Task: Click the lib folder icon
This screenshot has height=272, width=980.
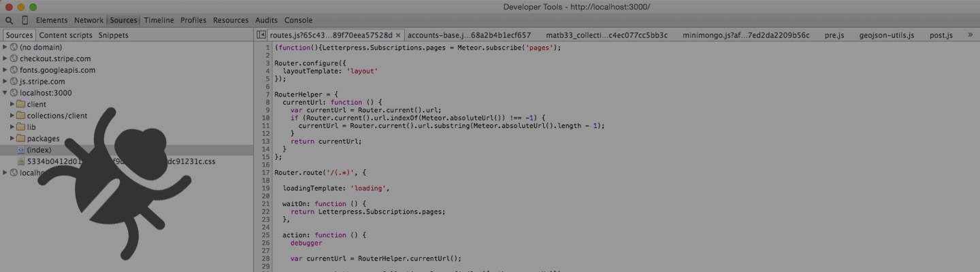Action: [x=21, y=126]
